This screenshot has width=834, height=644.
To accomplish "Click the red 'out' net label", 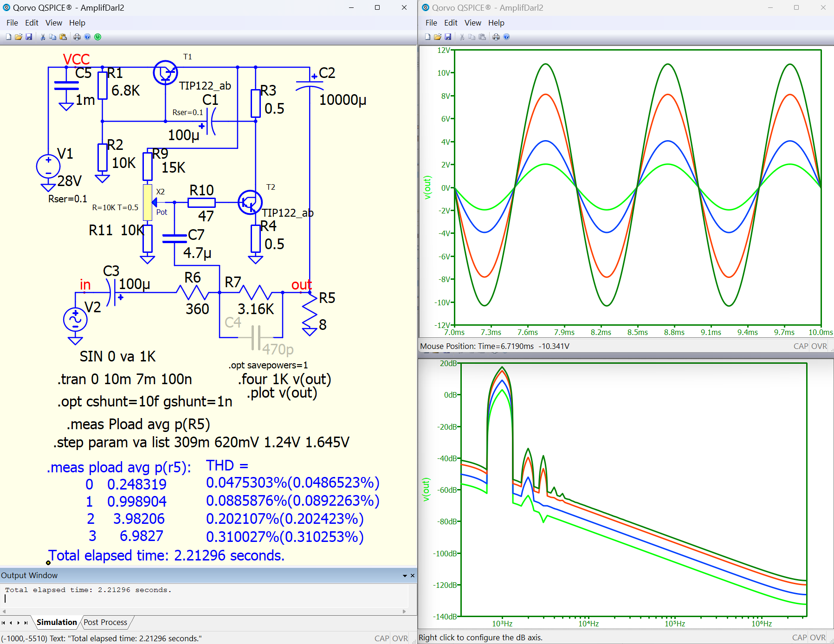I will coord(301,285).
